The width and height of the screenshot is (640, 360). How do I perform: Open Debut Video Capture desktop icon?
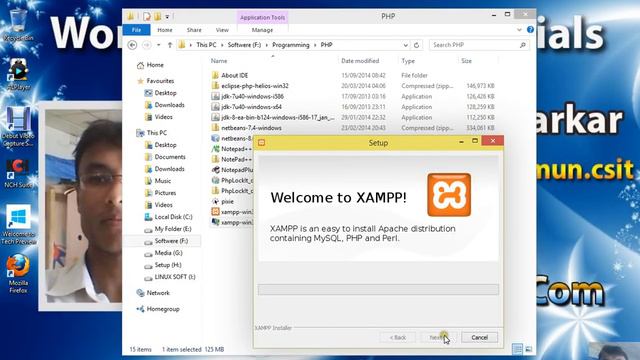(x=18, y=127)
